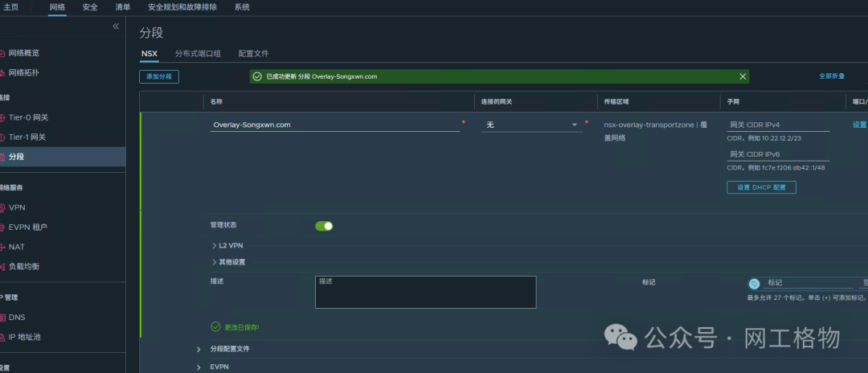Image resolution: width=868 pixels, height=373 pixels.
Task: Edit the segment name field Overlay-Songxwn.com
Action: (335, 125)
